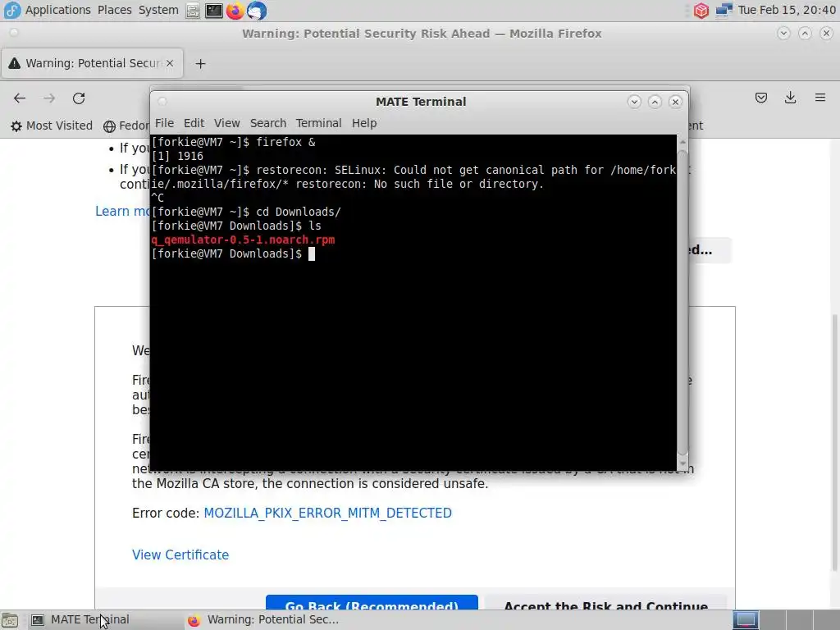Click the 'cd Downloads/' command line text

pyautogui.click(x=299, y=212)
